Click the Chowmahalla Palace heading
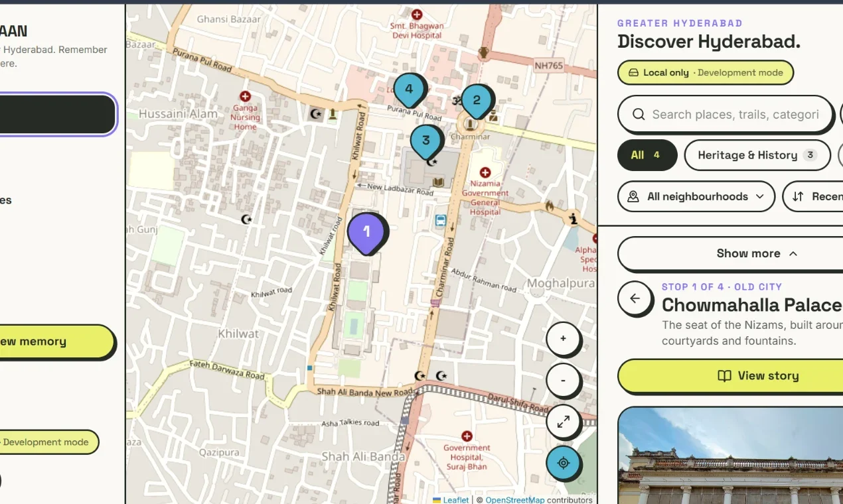843x504 pixels. point(751,305)
